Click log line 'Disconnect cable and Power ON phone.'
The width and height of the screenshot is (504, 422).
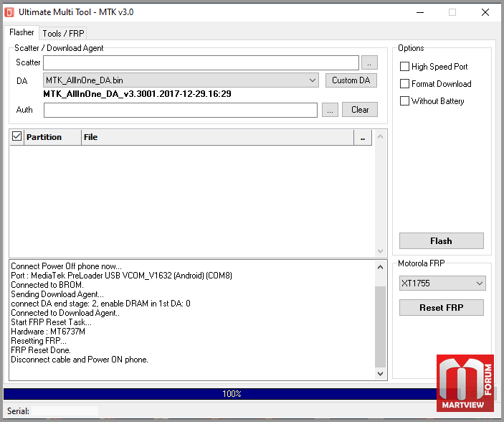[80, 360]
